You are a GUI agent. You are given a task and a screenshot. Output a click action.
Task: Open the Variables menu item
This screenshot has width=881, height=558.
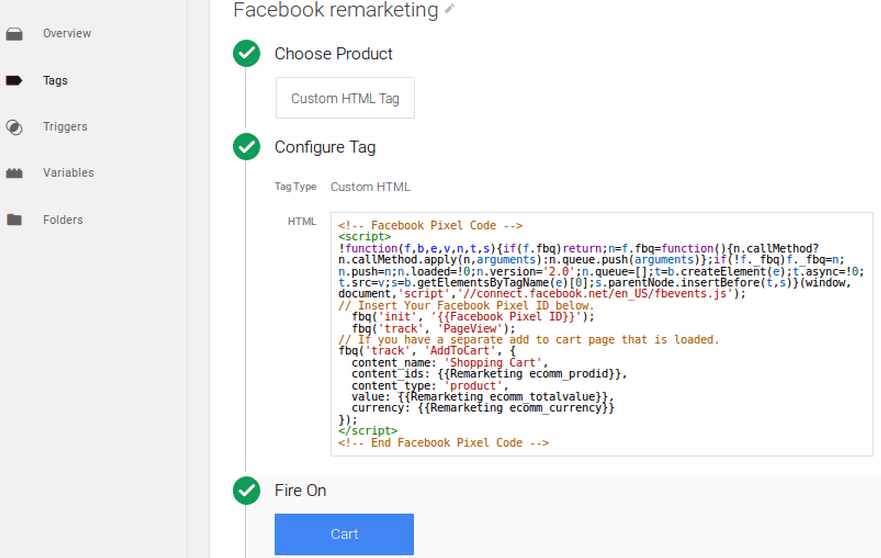click(69, 173)
